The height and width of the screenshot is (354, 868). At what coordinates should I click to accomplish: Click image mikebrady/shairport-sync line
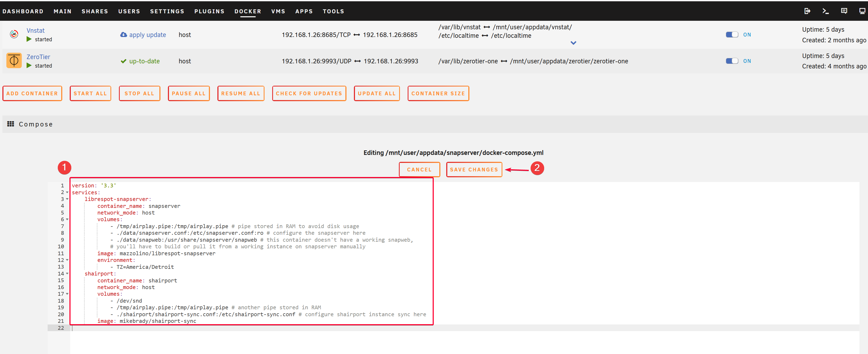[x=147, y=321]
